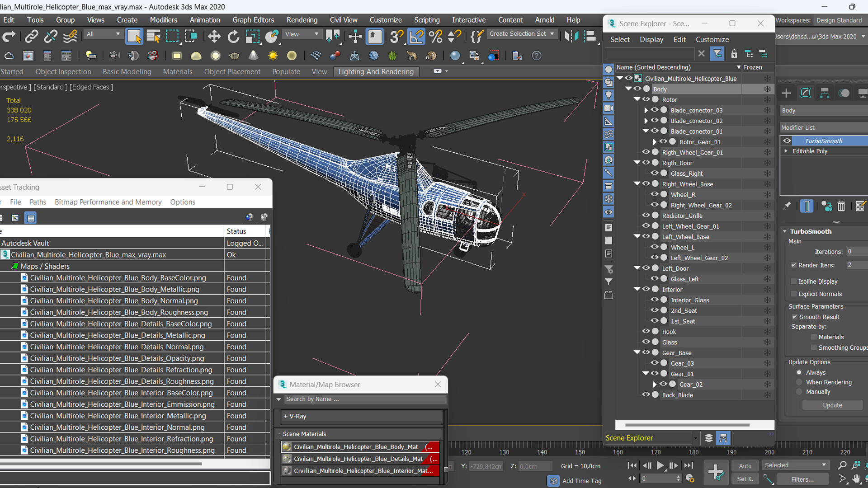This screenshot has height=488, width=868.
Task: Open the All selection filter dropdown
Action: 103,34
